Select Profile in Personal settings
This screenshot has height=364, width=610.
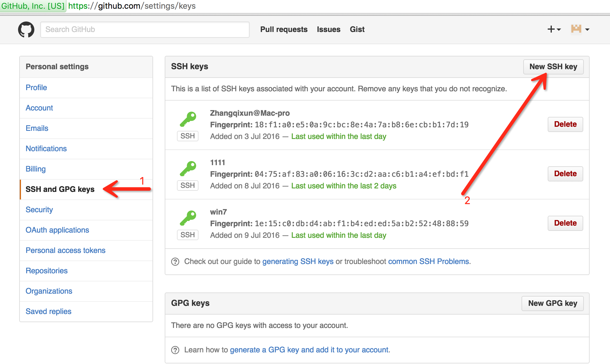[86, 88]
